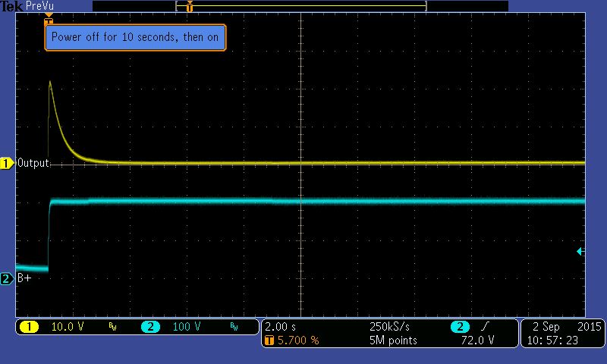
Task: Click the 72.0 V trigger level readout
Action: point(479,340)
